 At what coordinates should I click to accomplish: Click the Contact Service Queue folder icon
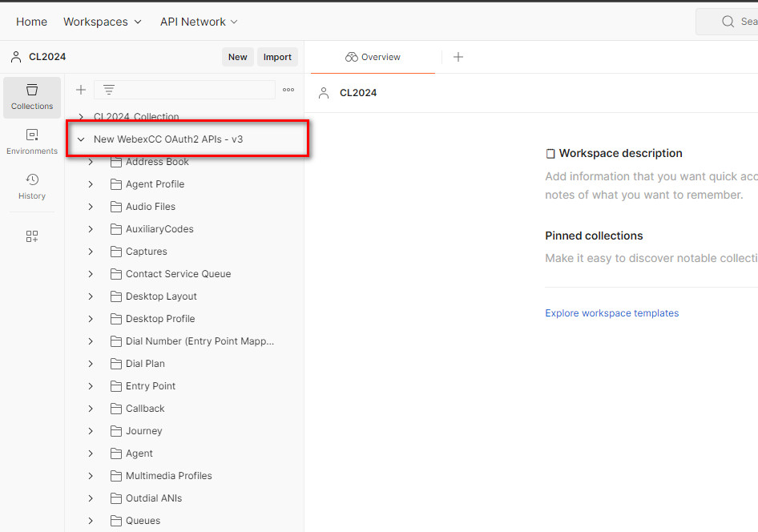pos(116,274)
